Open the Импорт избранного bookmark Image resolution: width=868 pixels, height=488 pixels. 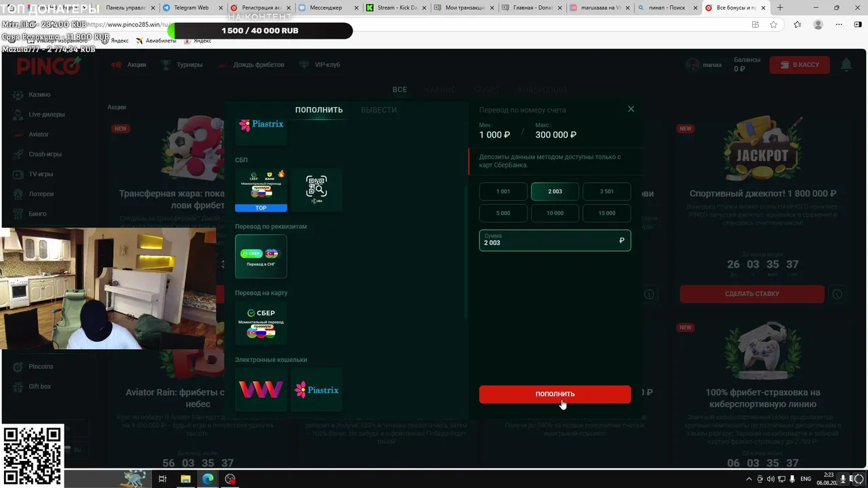57,41
